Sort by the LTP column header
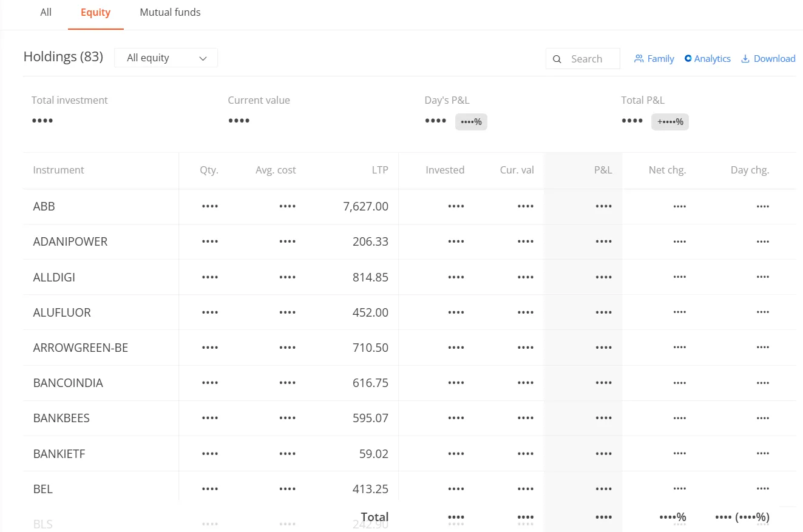Viewport: 803px width, 532px height. [x=380, y=170]
